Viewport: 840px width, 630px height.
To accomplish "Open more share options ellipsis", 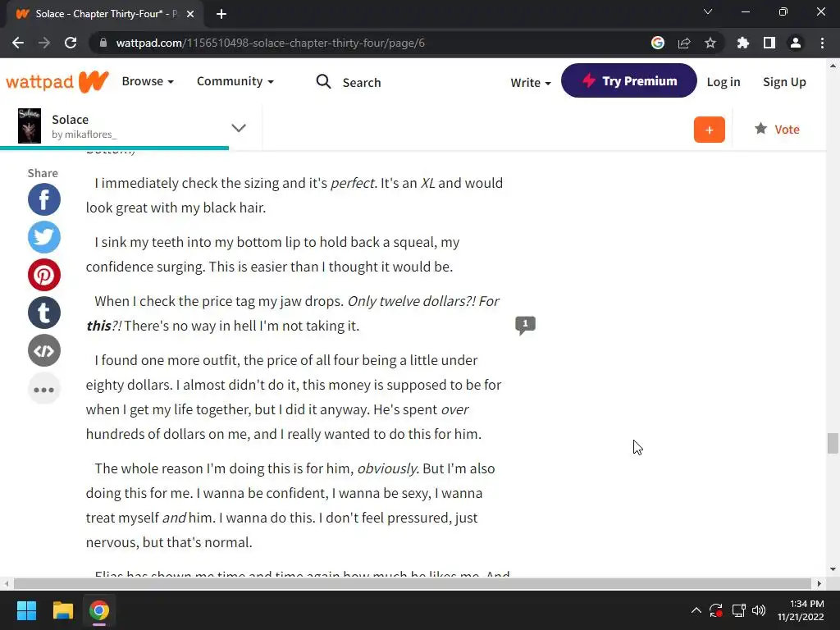I will point(44,389).
